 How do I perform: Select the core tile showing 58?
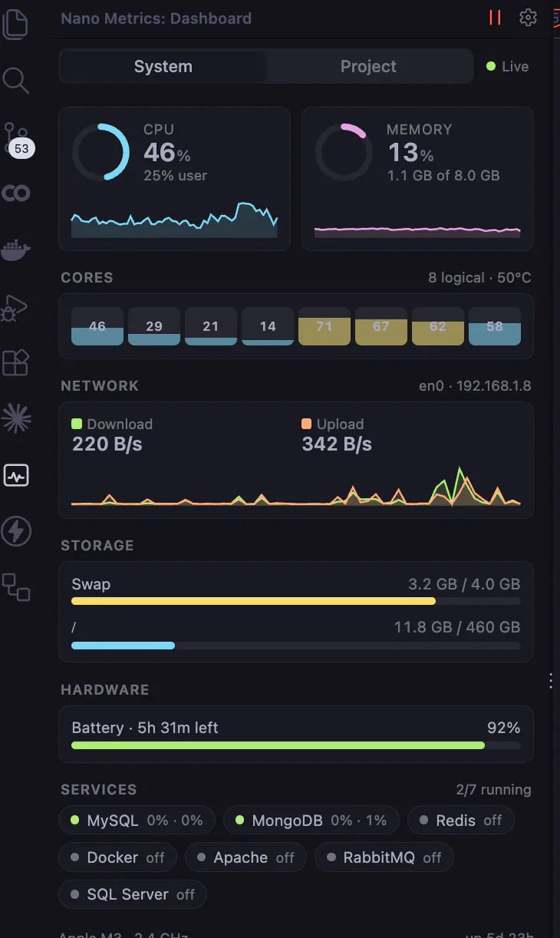click(x=495, y=326)
